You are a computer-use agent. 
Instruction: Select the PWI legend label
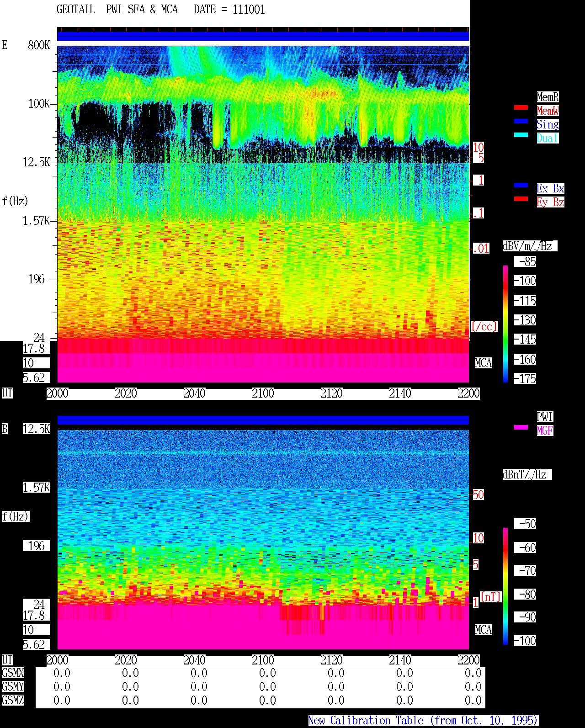pos(545,417)
